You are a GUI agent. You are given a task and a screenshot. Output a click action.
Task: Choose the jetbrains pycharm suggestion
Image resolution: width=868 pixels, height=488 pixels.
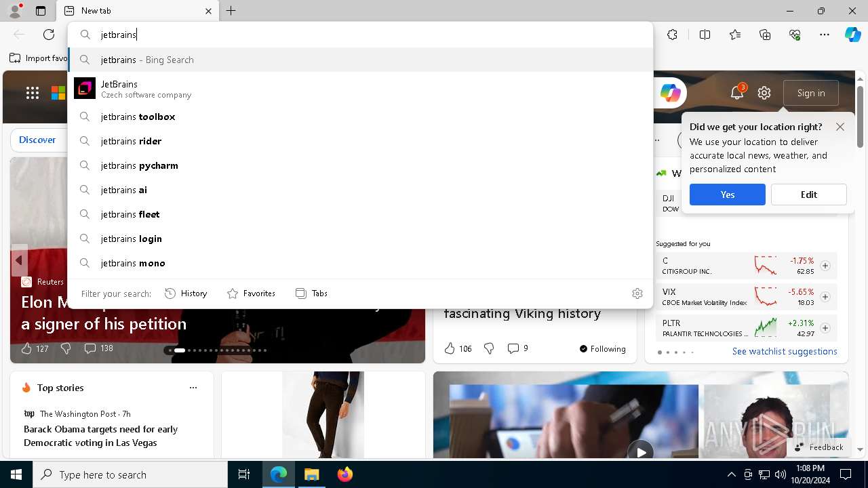[x=360, y=165]
